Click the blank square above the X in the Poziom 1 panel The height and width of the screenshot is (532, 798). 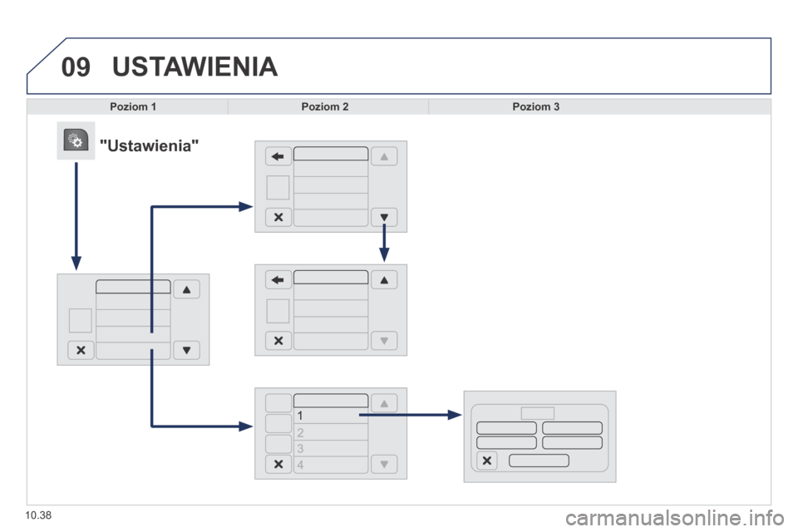(81, 321)
